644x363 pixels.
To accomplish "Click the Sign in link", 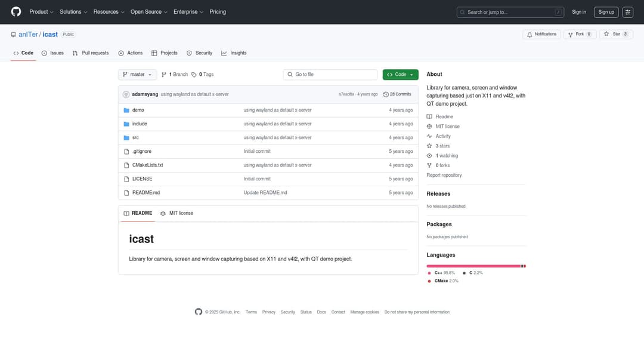I will coord(578,12).
